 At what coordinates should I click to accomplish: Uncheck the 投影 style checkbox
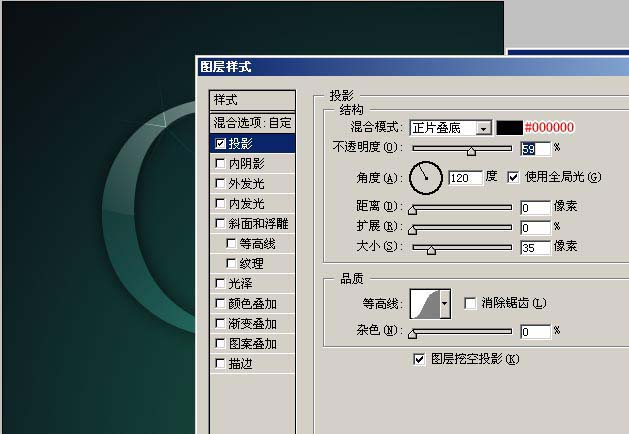(221, 144)
